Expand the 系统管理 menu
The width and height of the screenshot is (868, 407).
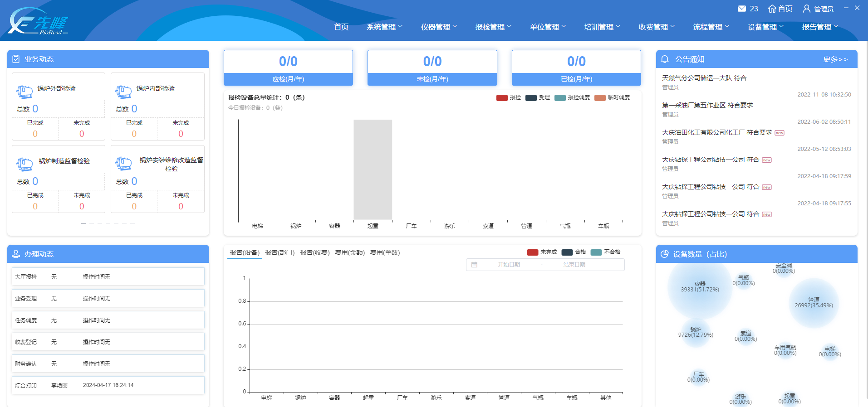tap(384, 27)
